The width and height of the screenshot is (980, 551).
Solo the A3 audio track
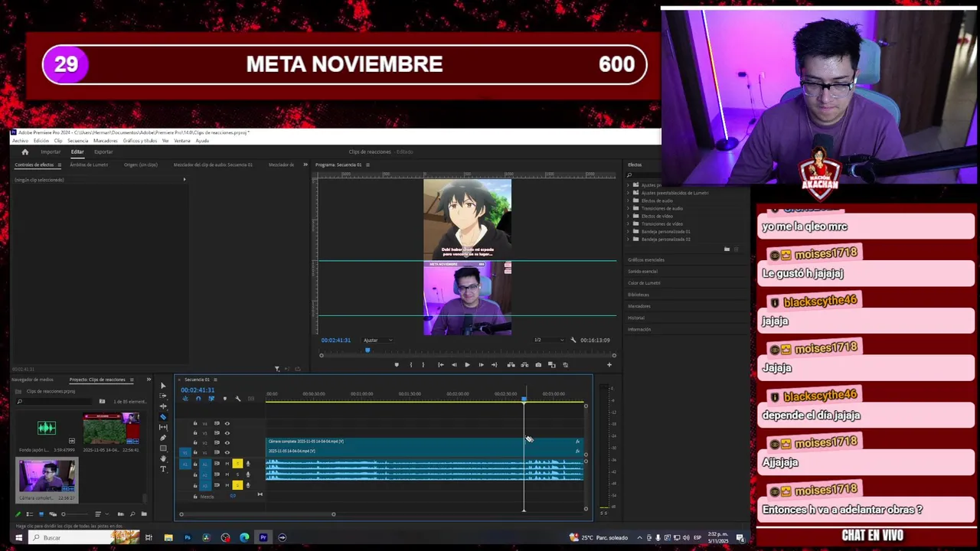[x=237, y=485]
